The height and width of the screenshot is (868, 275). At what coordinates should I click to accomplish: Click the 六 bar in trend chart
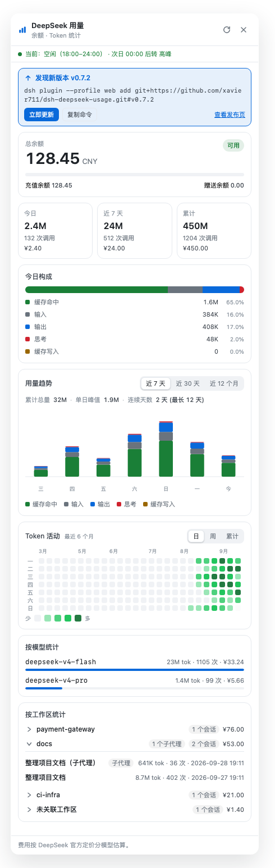pos(135,455)
